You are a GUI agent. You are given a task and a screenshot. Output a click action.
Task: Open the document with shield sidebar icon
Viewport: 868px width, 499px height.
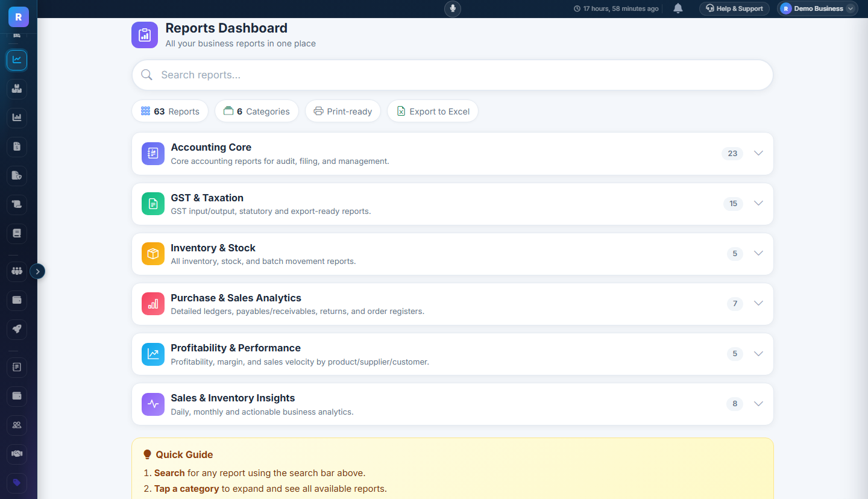[17, 176]
